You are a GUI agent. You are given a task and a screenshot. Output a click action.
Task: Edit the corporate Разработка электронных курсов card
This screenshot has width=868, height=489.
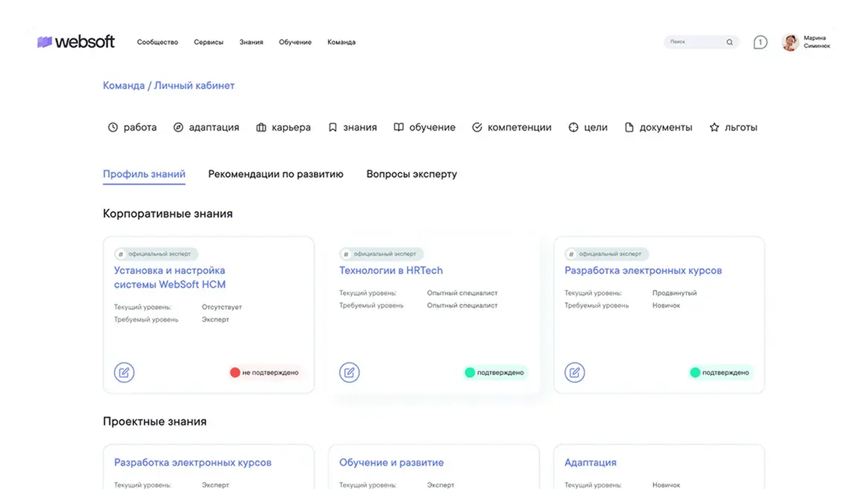coord(574,372)
